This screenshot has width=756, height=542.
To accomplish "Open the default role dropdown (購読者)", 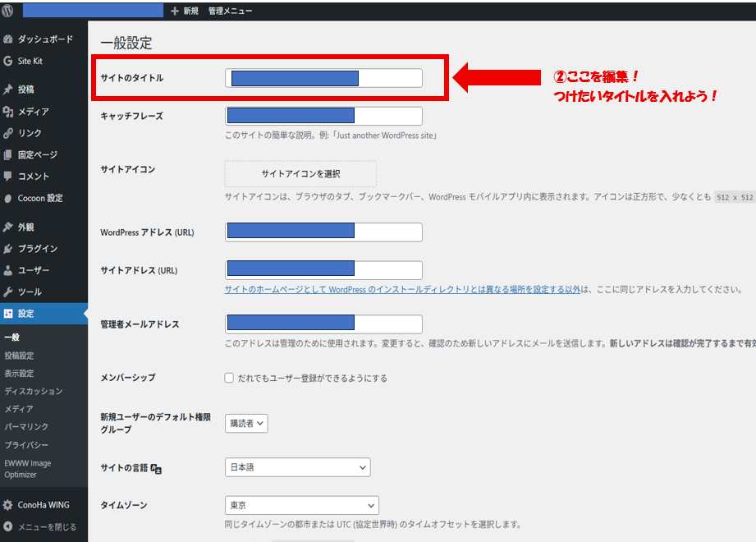I will pyautogui.click(x=246, y=423).
